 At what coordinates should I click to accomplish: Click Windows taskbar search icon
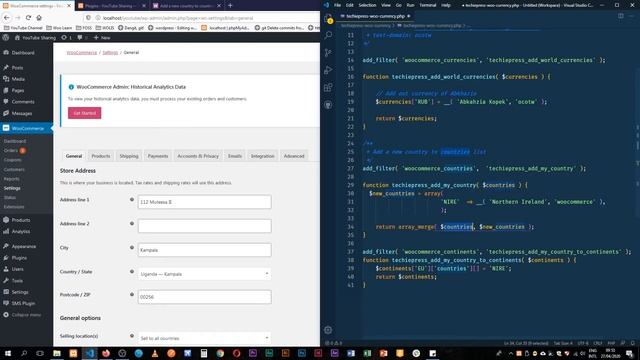24,353
